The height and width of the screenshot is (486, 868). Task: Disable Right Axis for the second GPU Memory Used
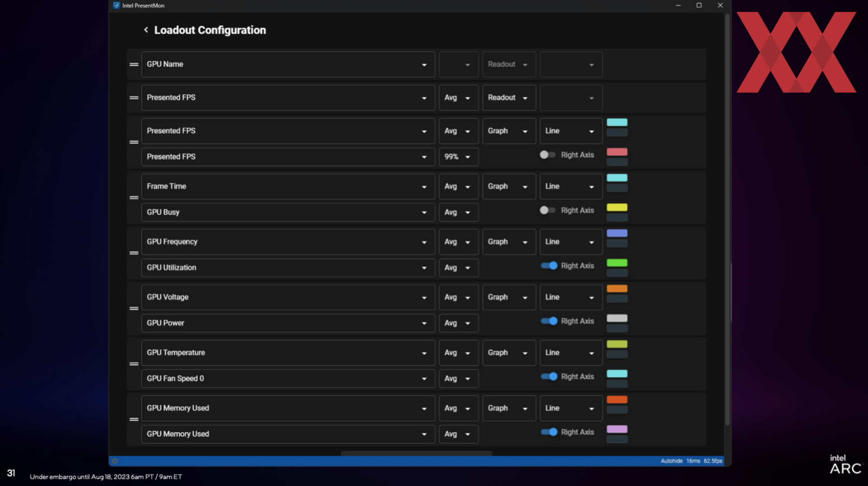point(549,432)
